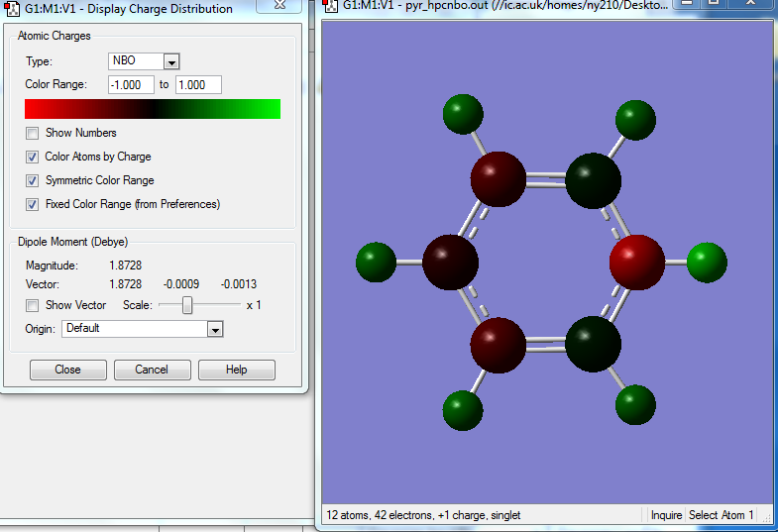Click the Inquire status bar field
778x532 pixels.
click(x=666, y=515)
